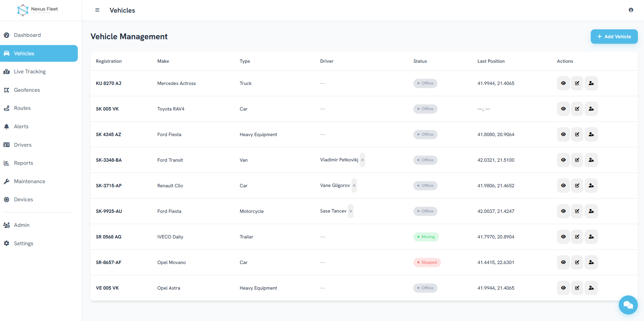Toggle the sidebar hamburger menu

click(x=97, y=10)
